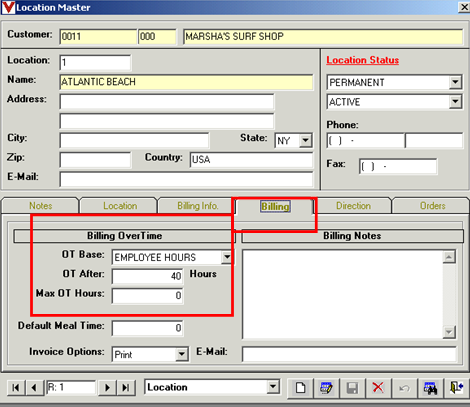Open the Orders tab
470x407 pixels.
pos(432,206)
